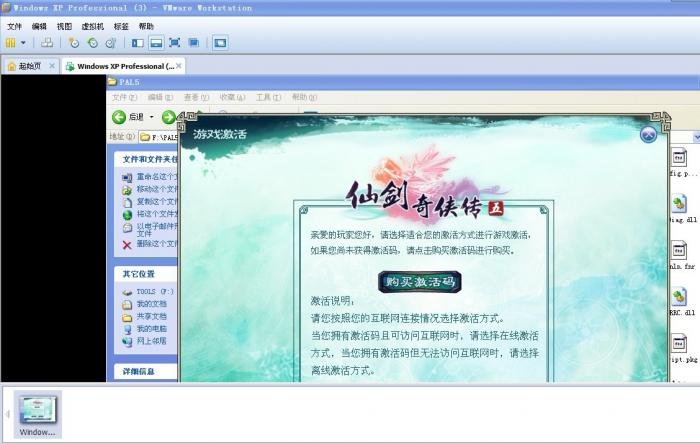This screenshot has width=700, height=443.
Task: Open the dropdown arrow beside the pause icon
Action: point(23,43)
